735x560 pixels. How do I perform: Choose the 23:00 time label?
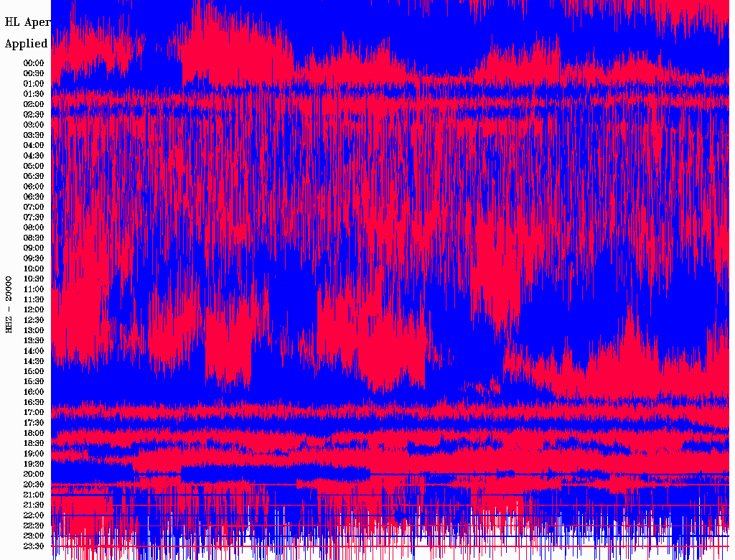(34, 536)
